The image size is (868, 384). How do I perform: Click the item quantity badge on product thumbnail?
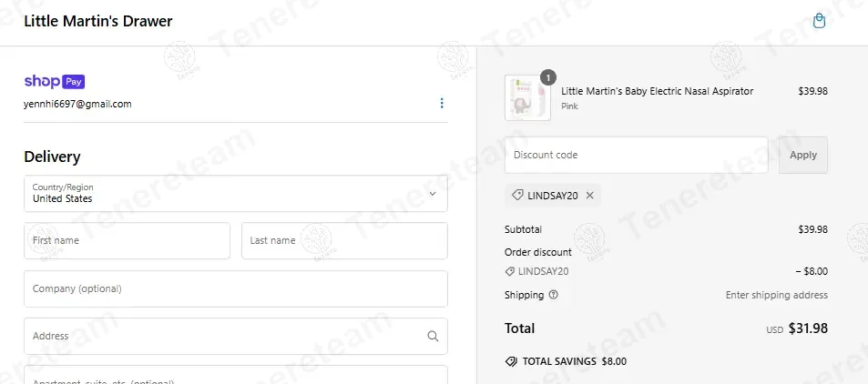pyautogui.click(x=548, y=78)
